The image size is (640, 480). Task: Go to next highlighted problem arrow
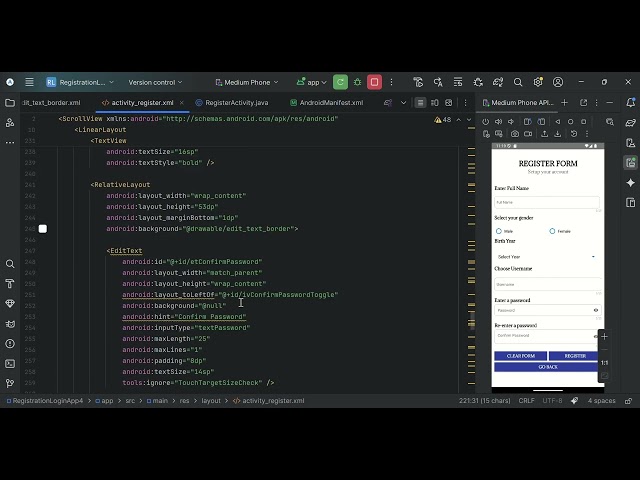pos(469,120)
